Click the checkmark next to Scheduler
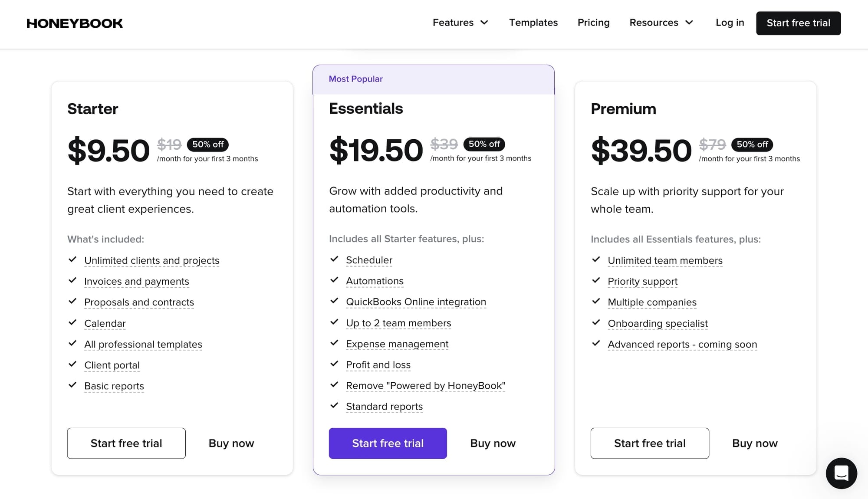This screenshot has width=868, height=499. point(334,259)
